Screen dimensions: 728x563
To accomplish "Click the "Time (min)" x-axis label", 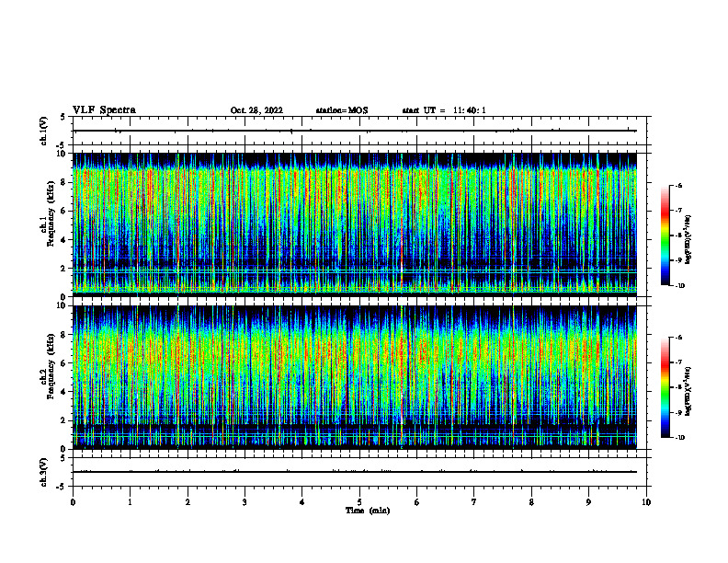I will point(368,511).
